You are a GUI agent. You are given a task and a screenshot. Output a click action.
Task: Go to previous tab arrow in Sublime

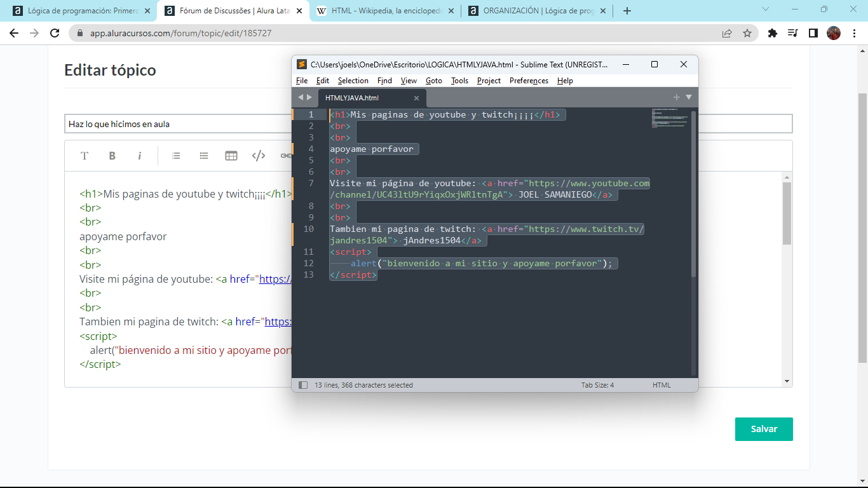pos(301,97)
